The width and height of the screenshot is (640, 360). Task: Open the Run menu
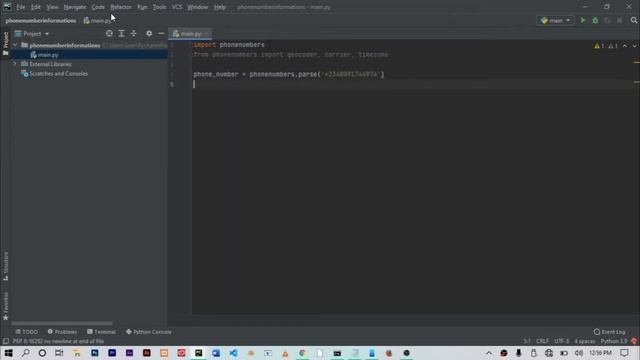(142, 7)
